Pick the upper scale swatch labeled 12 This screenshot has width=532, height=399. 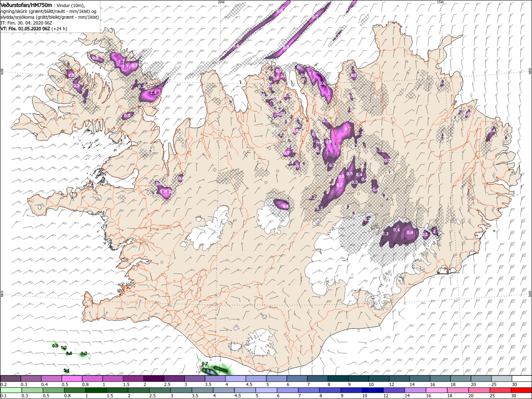coord(399,379)
